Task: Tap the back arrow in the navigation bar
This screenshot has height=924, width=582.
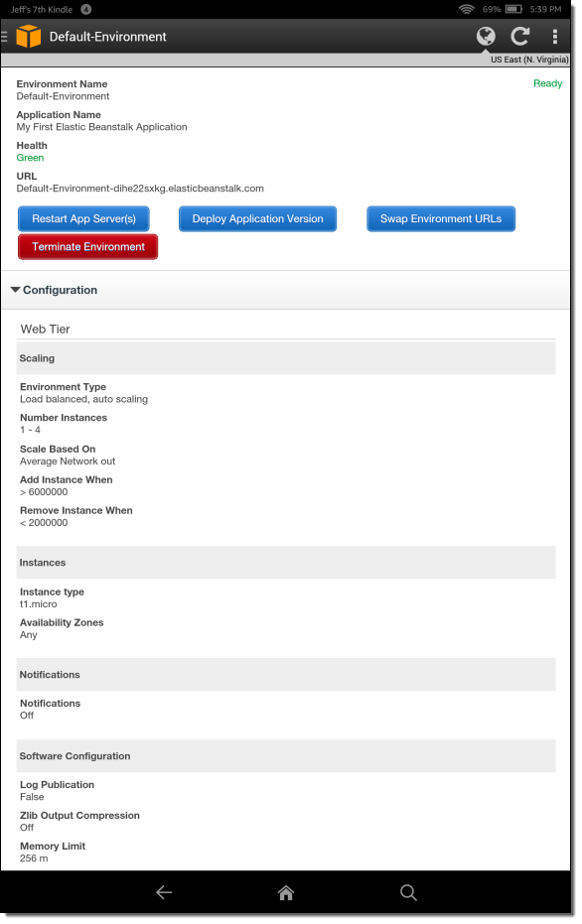Action: [164, 892]
